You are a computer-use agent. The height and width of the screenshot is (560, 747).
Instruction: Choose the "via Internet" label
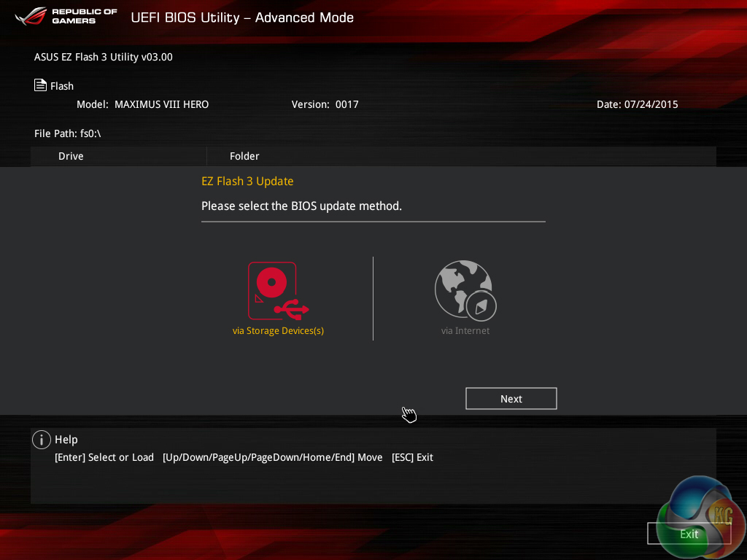(x=465, y=331)
